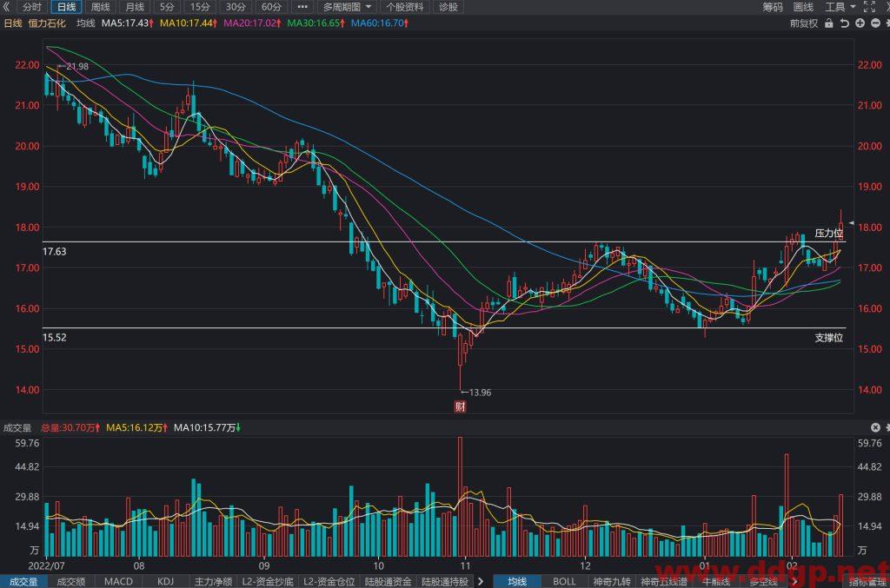Screen dimensions: 890x588
Task: Select the 均线 main overlay tab
Action: pyautogui.click(x=516, y=582)
